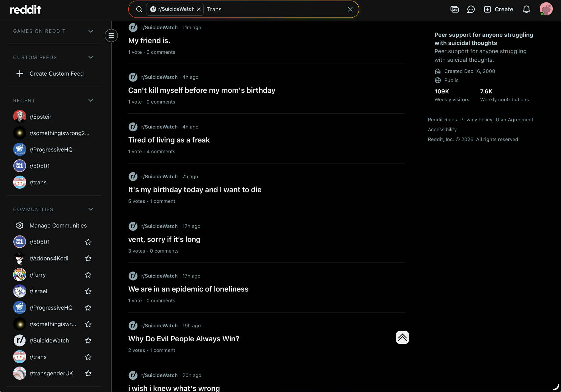Open the Privacy Policy link

476,120
